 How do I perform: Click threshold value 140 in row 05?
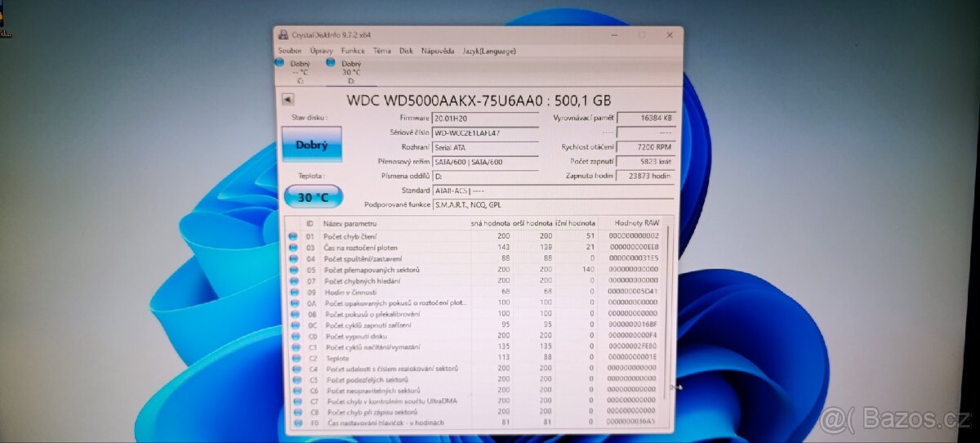[x=587, y=269]
